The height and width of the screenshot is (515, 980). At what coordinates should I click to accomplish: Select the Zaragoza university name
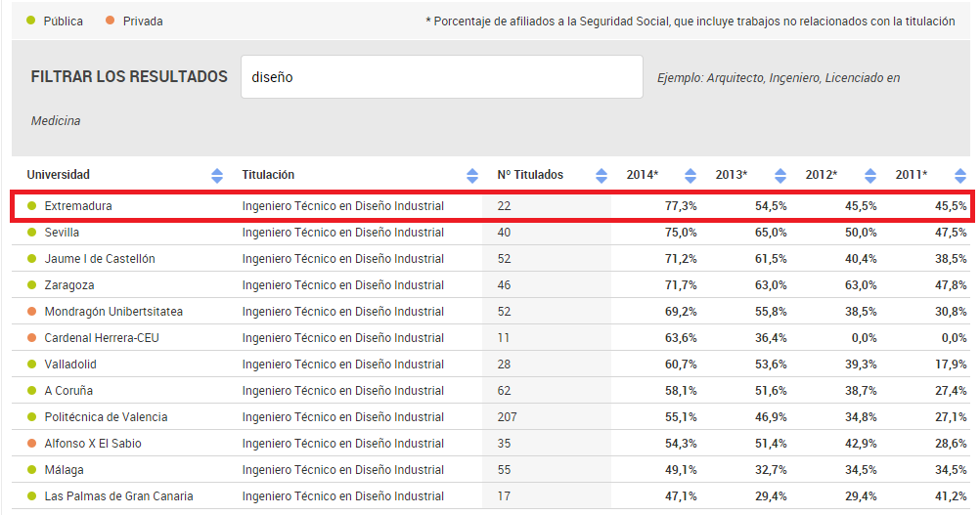[69, 285]
